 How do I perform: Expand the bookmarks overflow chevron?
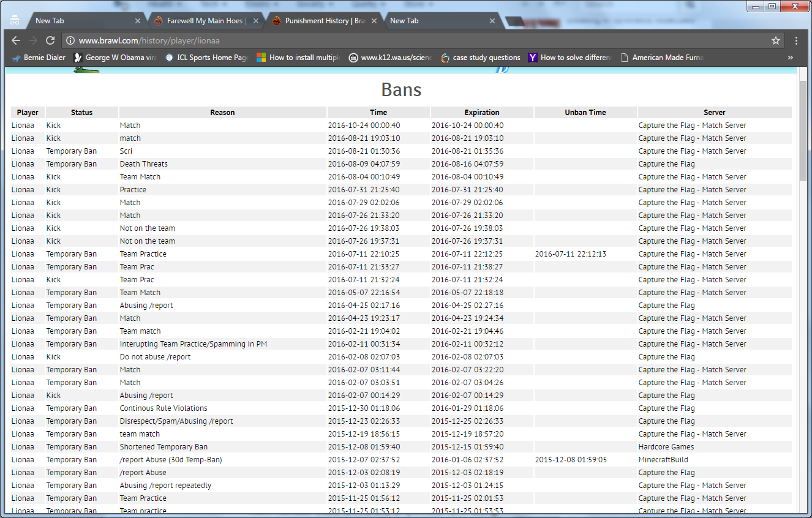[x=790, y=58]
